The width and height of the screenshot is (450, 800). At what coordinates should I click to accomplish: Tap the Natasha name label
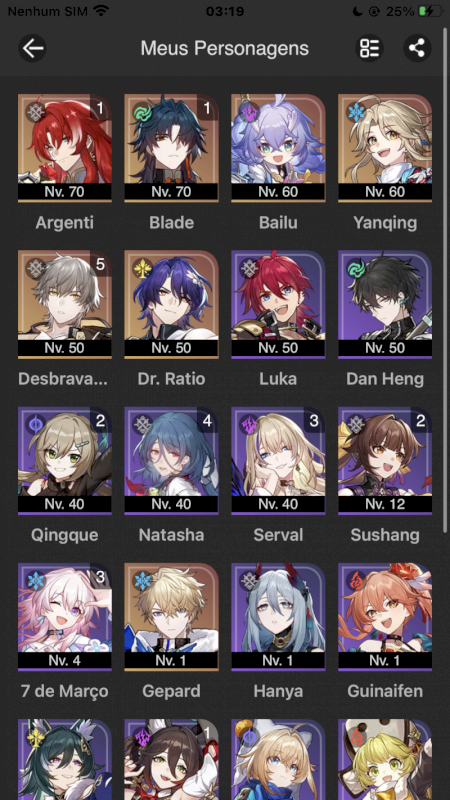coord(171,535)
